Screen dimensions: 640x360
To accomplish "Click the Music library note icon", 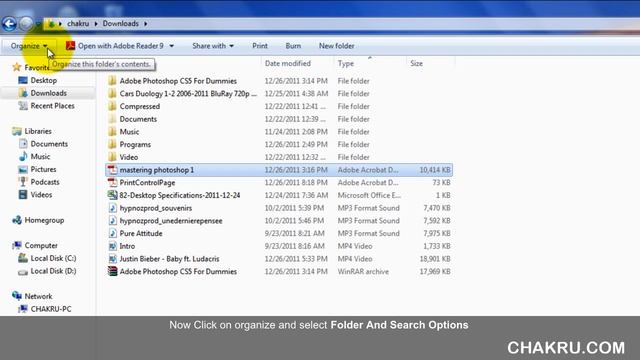I will pyautogui.click(x=23, y=156).
